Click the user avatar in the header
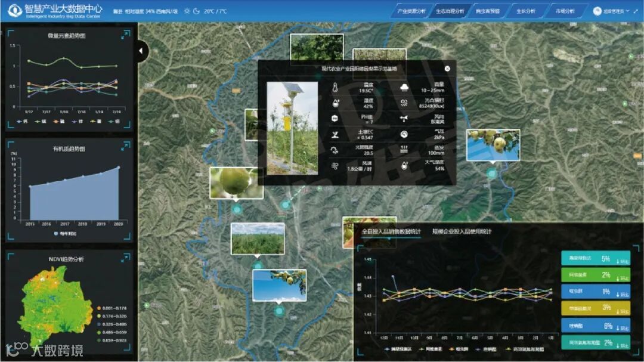This screenshot has width=644, height=362. [x=597, y=11]
